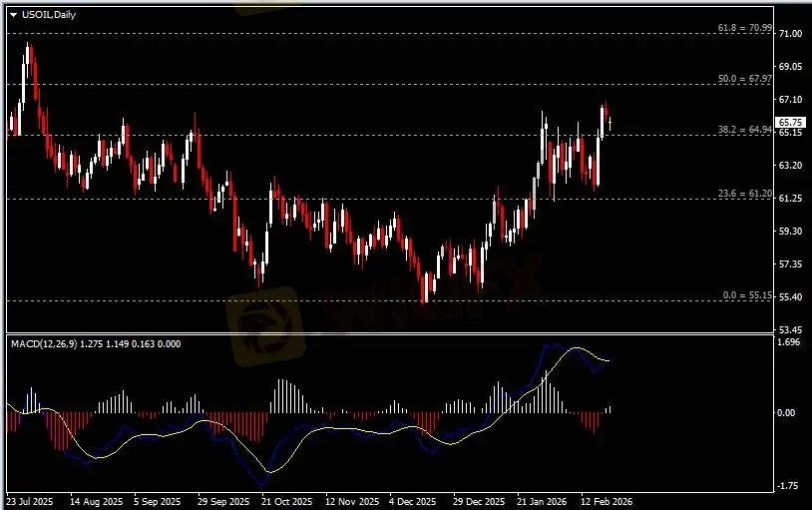
Task: Click the -1.75 MACD scale value
Action: point(790,486)
